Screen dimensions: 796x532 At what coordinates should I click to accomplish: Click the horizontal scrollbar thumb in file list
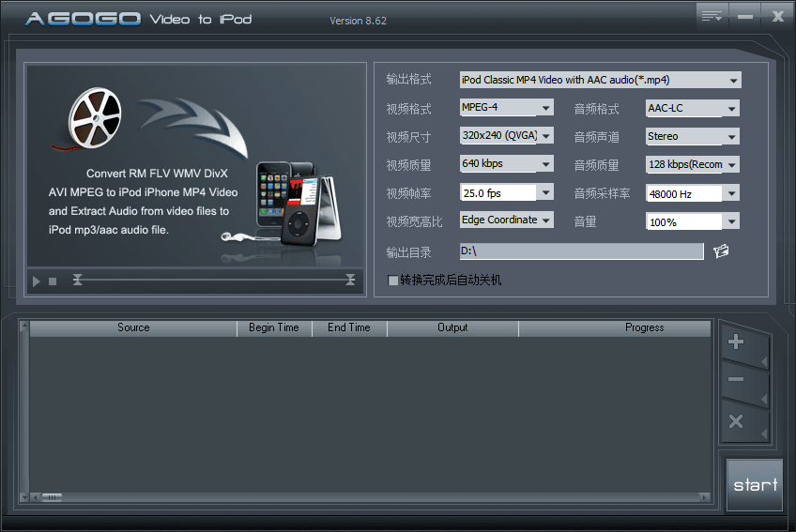52,497
